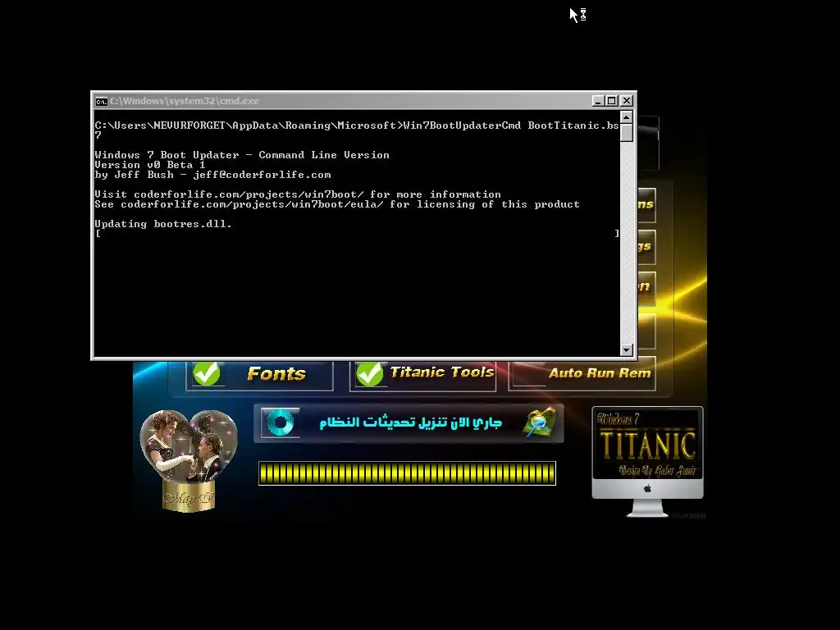Viewport: 840px width, 630px height.
Task: Select the Fonts option label
Action: click(x=276, y=373)
